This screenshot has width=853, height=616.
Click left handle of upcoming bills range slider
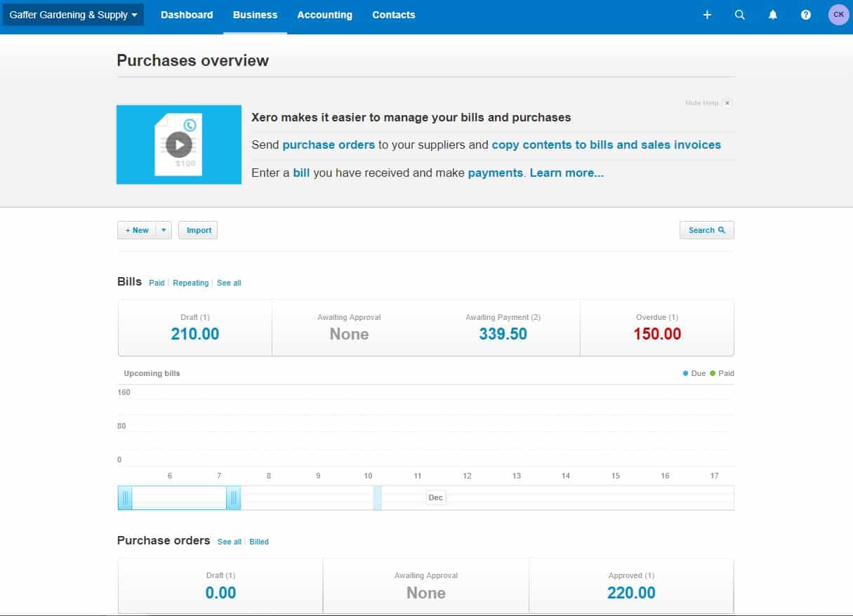point(125,498)
